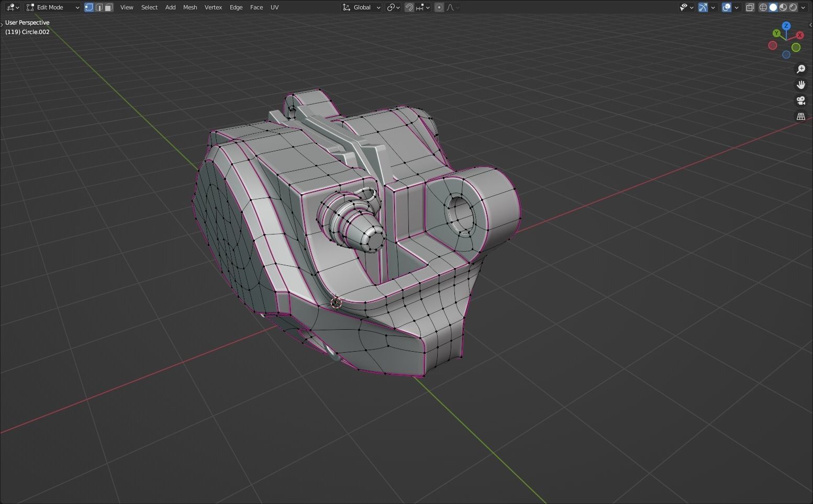This screenshot has height=504, width=813.
Task: Open the gizmo options dropdown
Action: coord(713,7)
